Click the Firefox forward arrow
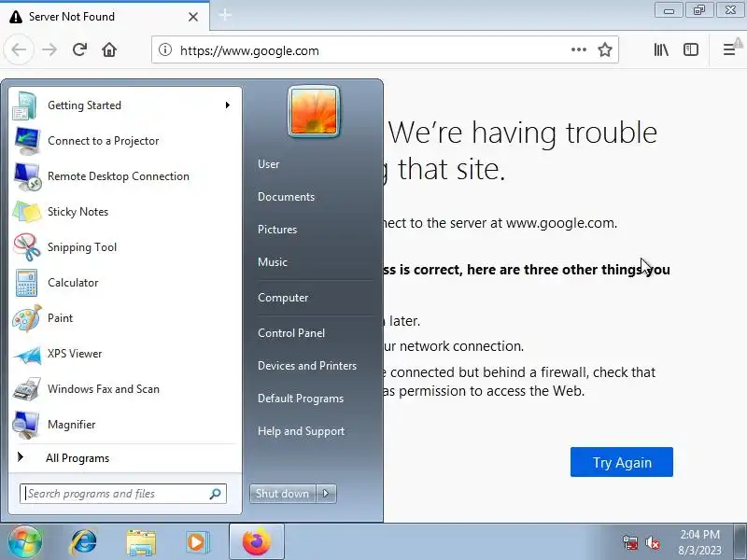747x560 pixels. point(49,49)
